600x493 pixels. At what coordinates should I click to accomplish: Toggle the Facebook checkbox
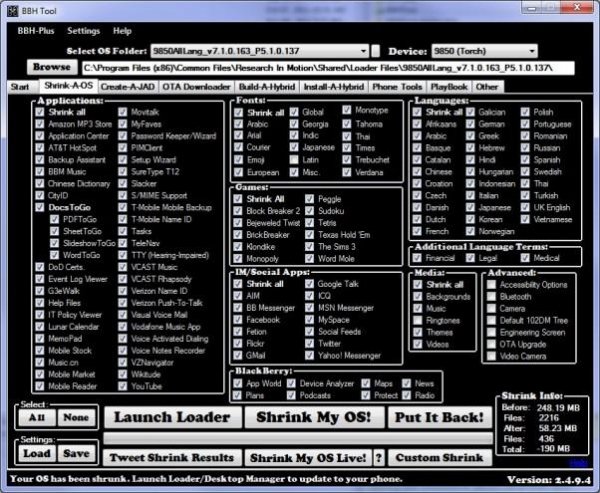tap(238, 320)
